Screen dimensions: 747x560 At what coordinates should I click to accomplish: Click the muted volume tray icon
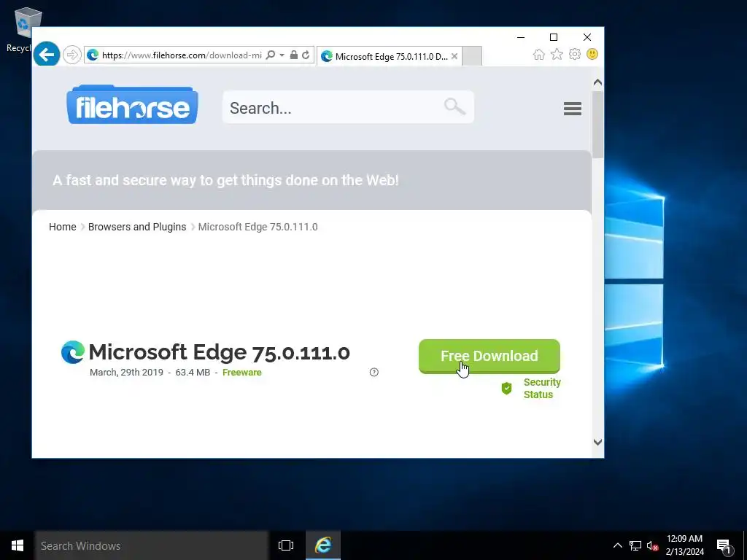[x=652, y=545]
